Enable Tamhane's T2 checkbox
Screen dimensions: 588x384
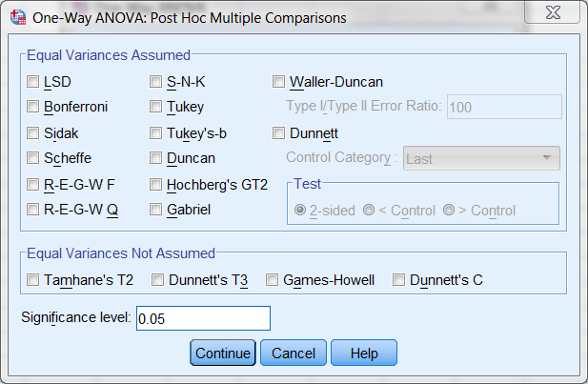pyautogui.click(x=33, y=280)
